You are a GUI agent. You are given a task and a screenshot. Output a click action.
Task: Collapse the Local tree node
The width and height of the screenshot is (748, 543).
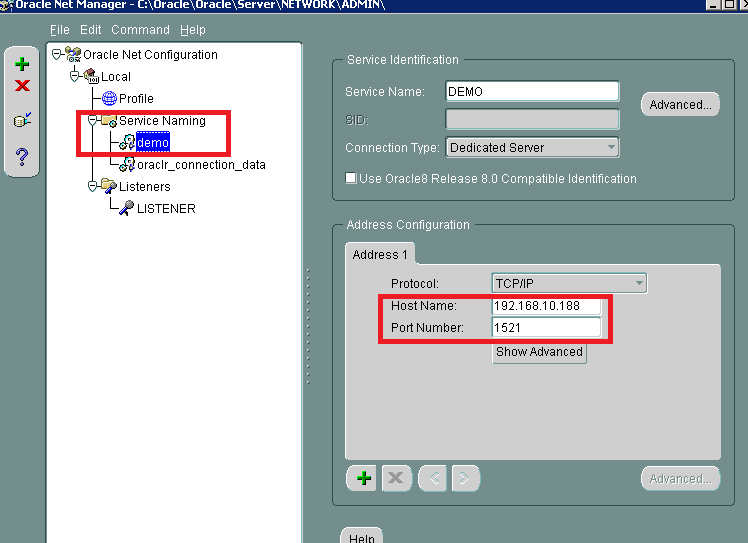coord(74,76)
